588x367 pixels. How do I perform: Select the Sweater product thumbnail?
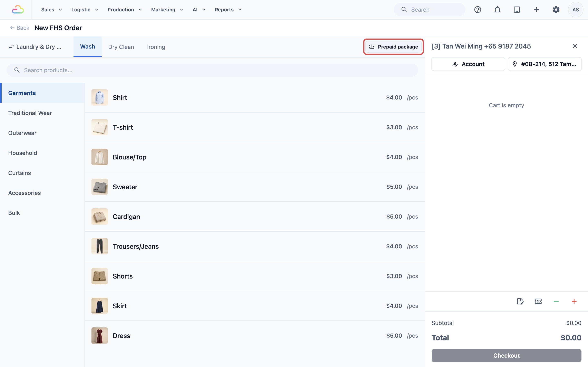pos(99,187)
